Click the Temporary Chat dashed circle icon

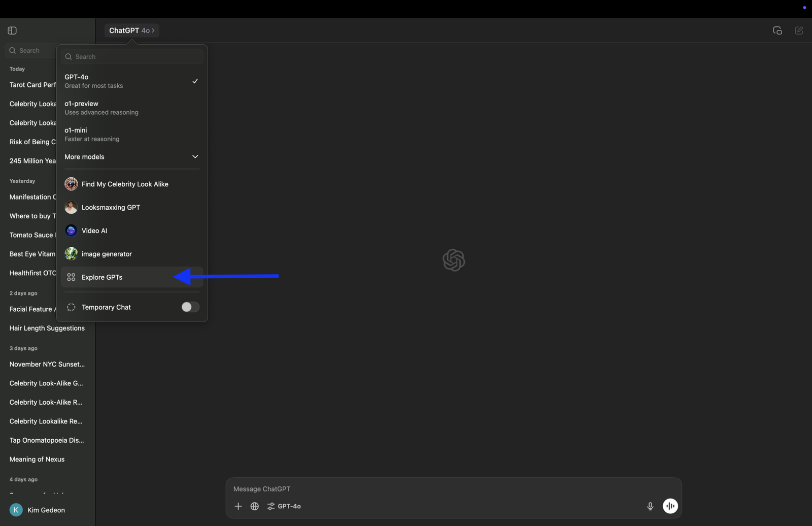tap(71, 307)
